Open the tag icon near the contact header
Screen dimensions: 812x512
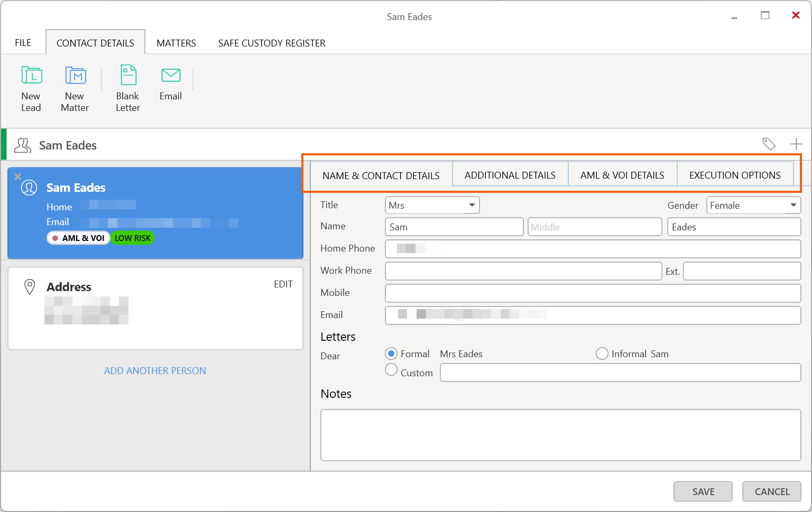(769, 144)
